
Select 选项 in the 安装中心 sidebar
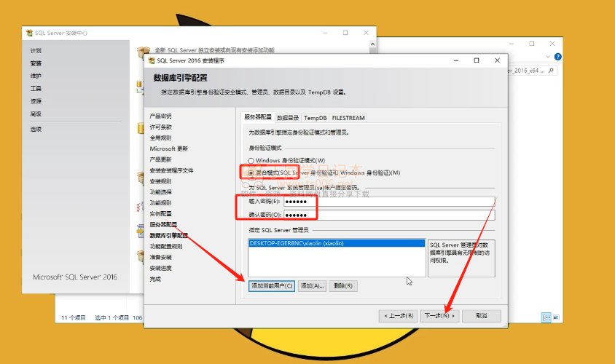36,129
